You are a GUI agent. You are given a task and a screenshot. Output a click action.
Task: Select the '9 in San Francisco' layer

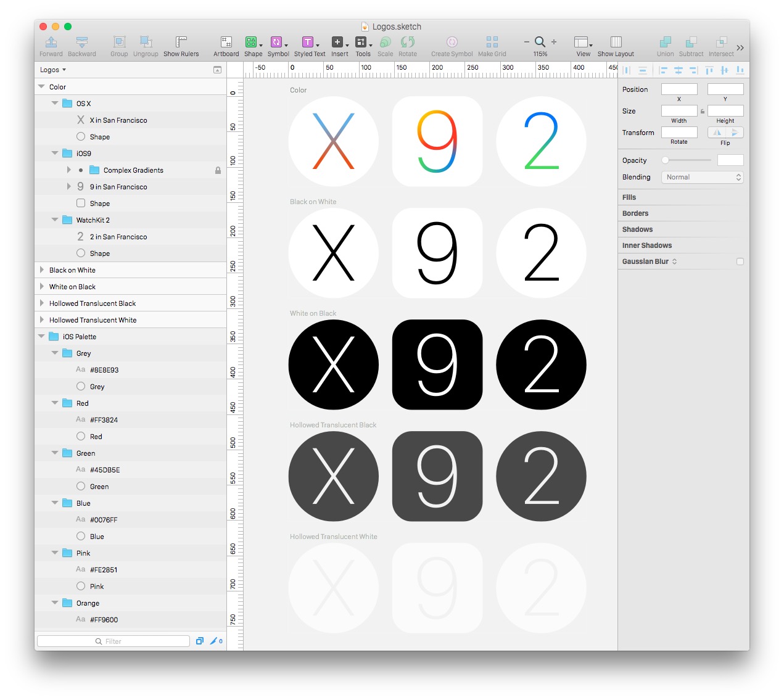[130, 187]
